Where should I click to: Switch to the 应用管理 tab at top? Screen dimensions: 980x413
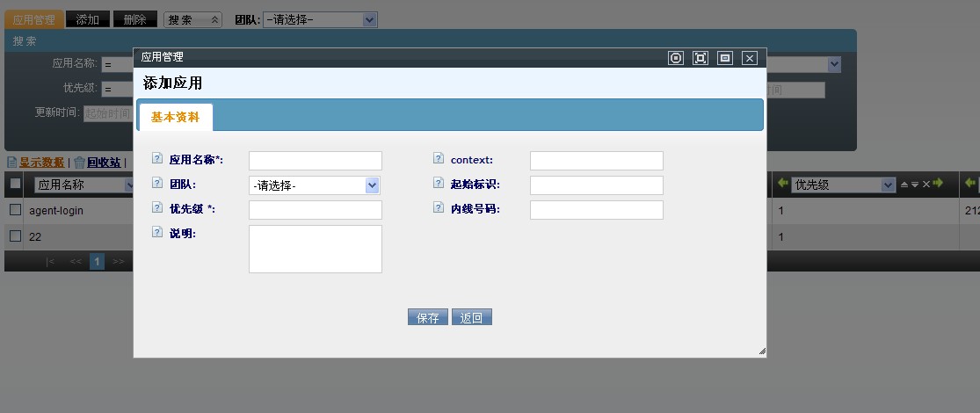34,19
